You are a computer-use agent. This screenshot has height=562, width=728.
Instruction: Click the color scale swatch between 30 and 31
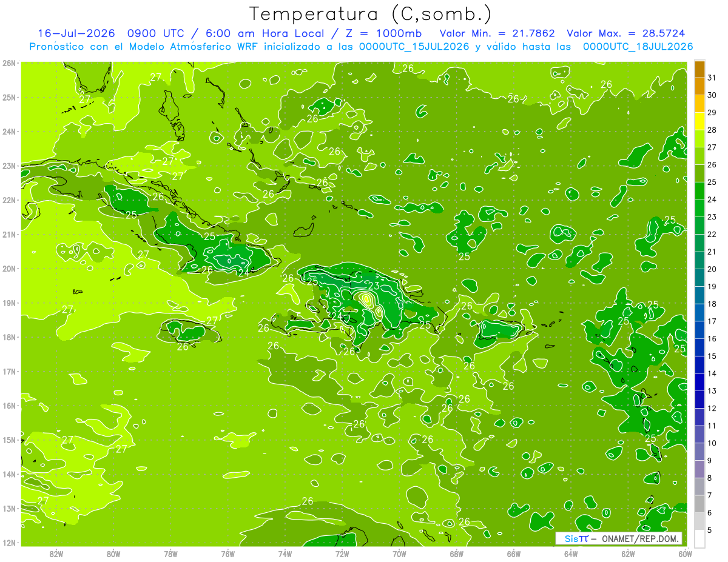[x=699, y=86]
